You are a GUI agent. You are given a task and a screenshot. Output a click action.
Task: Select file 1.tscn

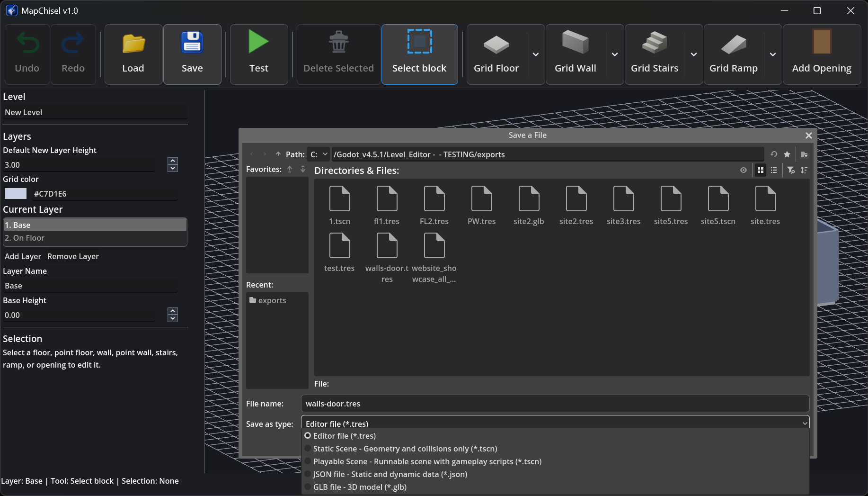point(340,206)
